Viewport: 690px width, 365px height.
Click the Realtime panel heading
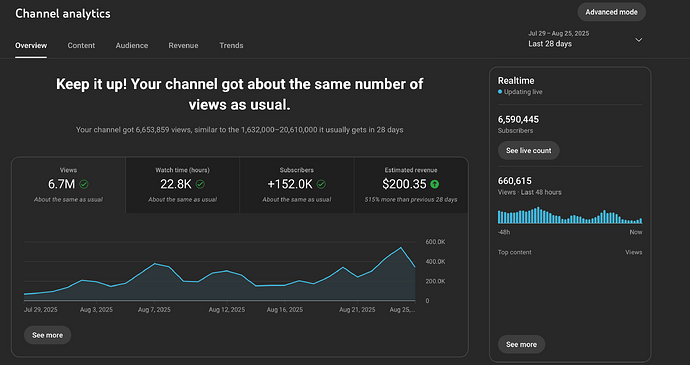516,81
